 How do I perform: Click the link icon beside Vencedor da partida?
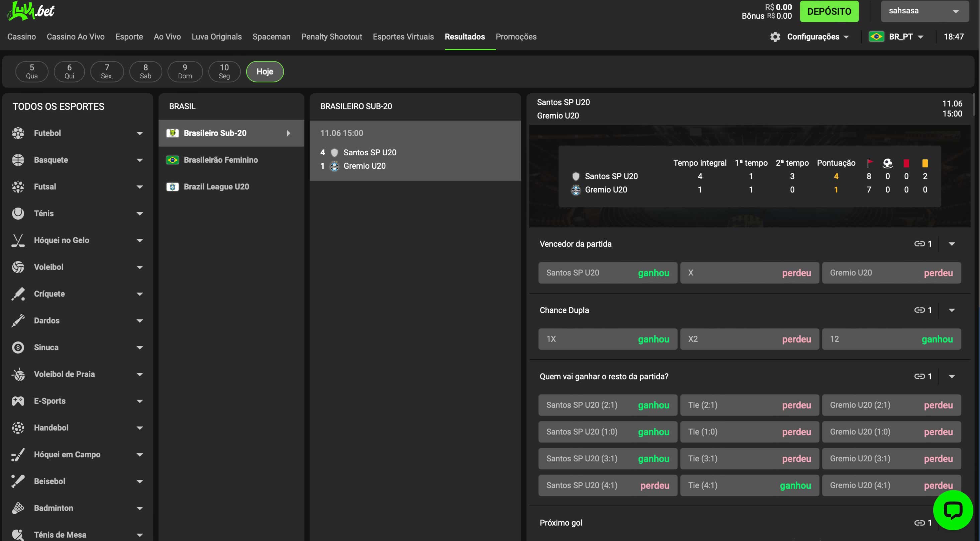(x=919, y=244)
